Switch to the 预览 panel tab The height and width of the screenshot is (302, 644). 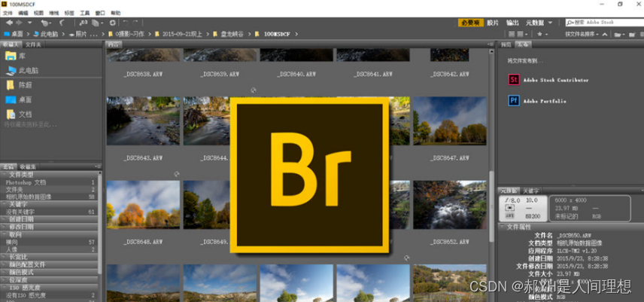coord(506,44)
